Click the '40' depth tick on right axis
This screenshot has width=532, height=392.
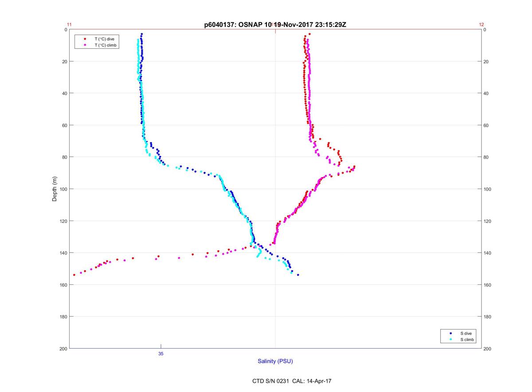coord(486,93)
